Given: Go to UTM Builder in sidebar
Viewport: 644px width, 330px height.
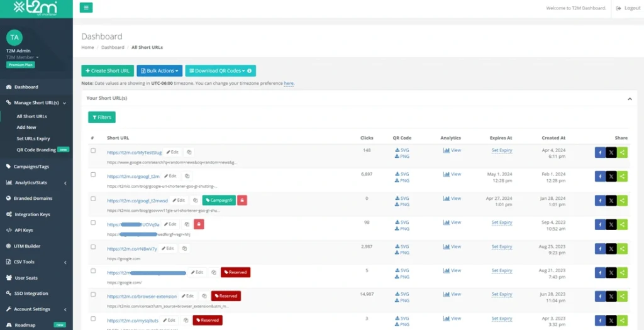Looking at the screenshot, I should coord(27,246).
